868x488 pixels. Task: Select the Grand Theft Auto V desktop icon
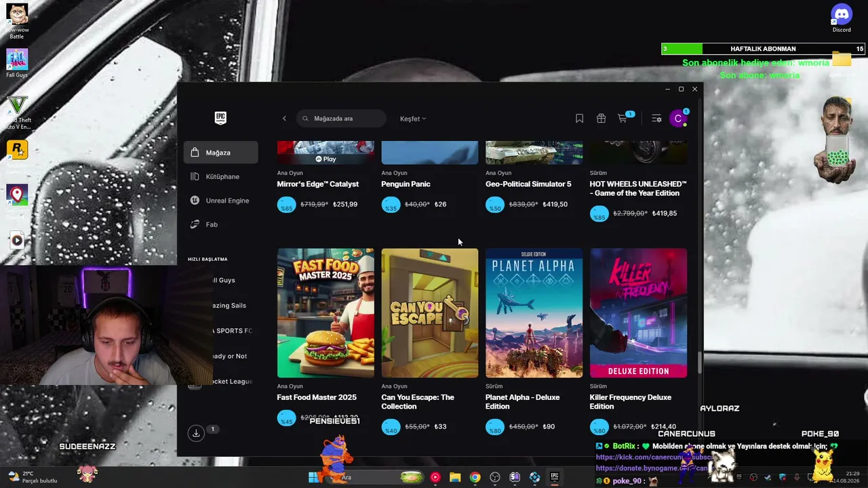point(17,113)
